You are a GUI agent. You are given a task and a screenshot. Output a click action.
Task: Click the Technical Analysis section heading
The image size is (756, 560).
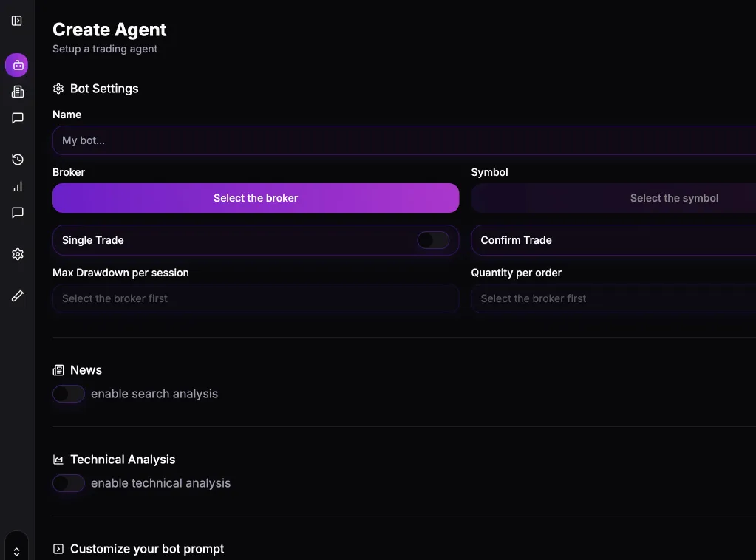point(123,460)
